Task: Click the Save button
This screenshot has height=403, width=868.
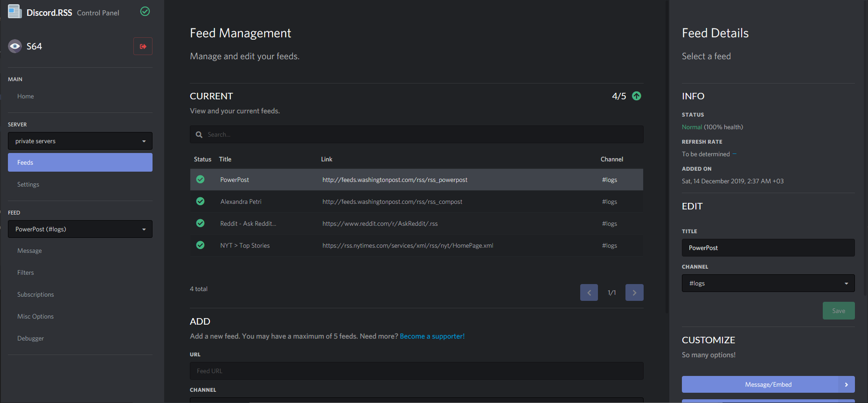Action: click(838, 311)
